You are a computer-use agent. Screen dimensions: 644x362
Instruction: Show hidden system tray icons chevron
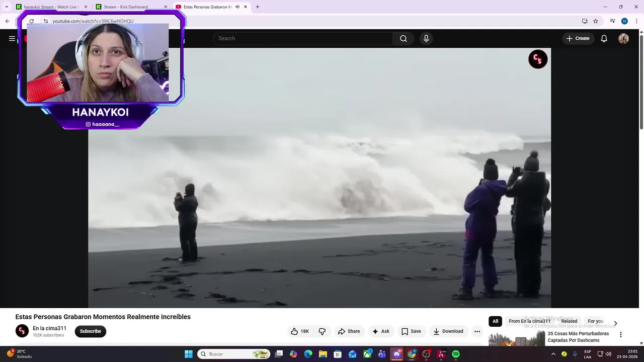553,354
